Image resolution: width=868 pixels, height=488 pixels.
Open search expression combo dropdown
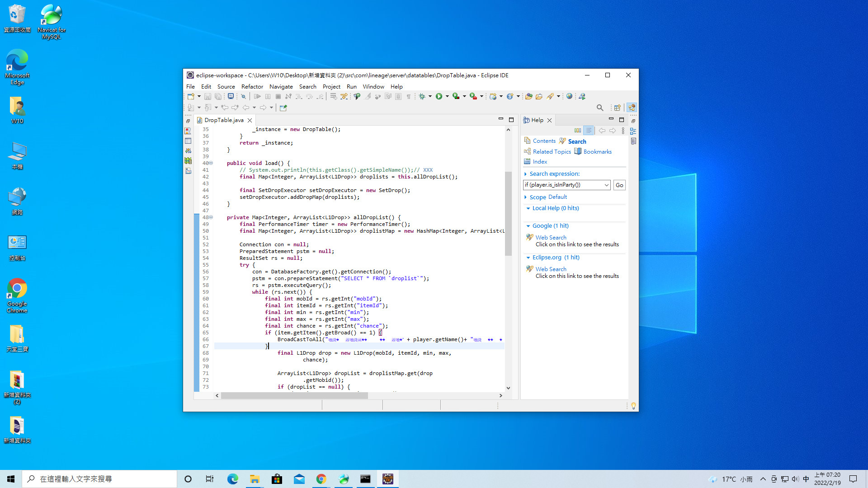606,185
